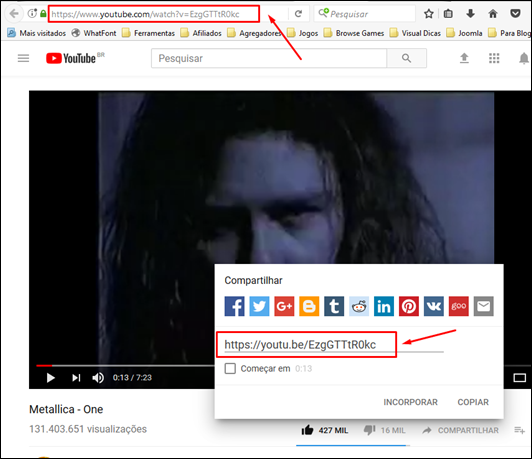The height and width of the screenshot is (459, 532).
Task: Open downloads arrow icon
Action: tap(470, 14)
